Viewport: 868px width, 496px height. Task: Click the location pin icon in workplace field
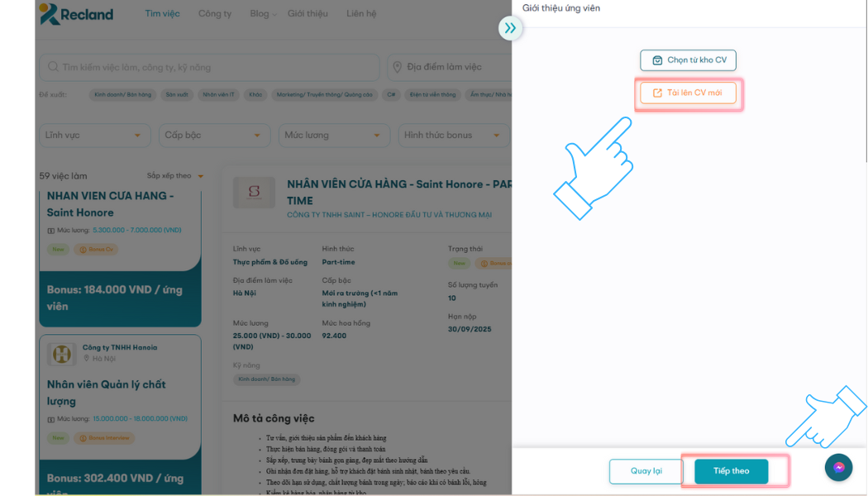point(397,67)
